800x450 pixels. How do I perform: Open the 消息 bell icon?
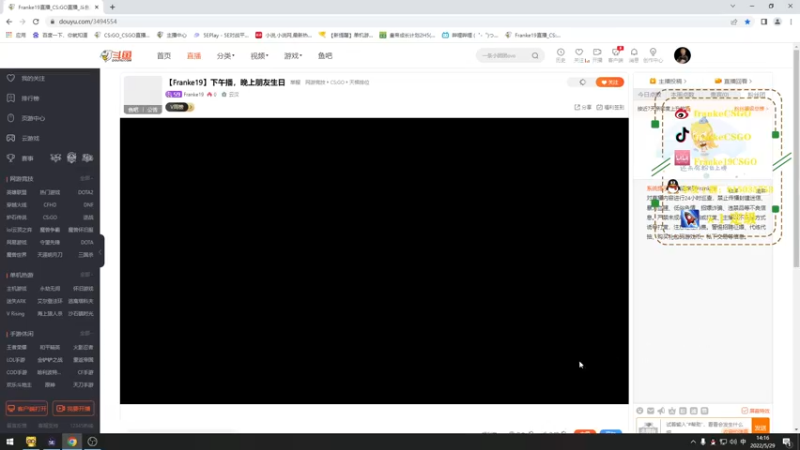(x=634, y=52)
